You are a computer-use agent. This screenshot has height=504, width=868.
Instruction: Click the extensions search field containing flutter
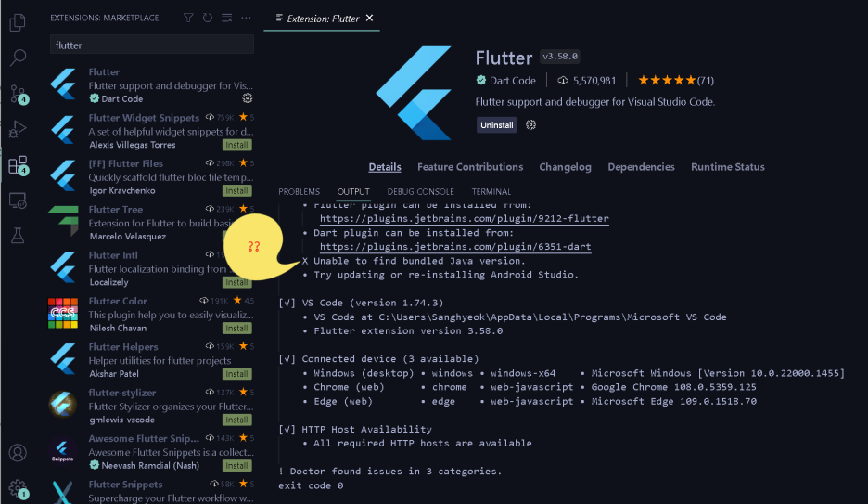[152, 45]
